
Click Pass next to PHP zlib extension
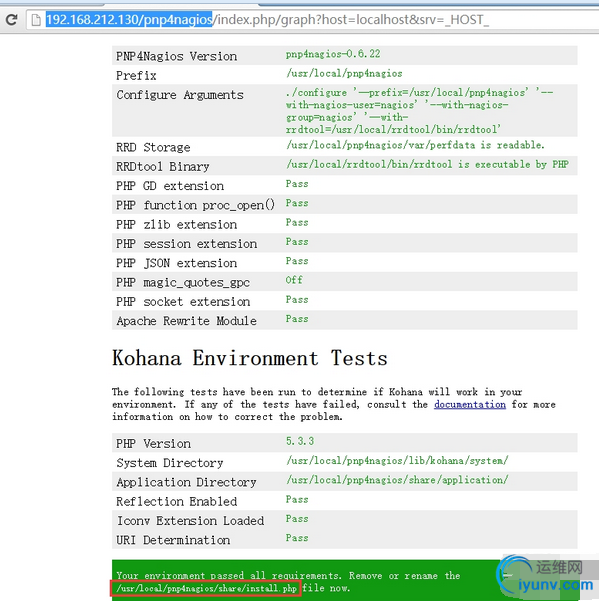click(x=297, y=222)
